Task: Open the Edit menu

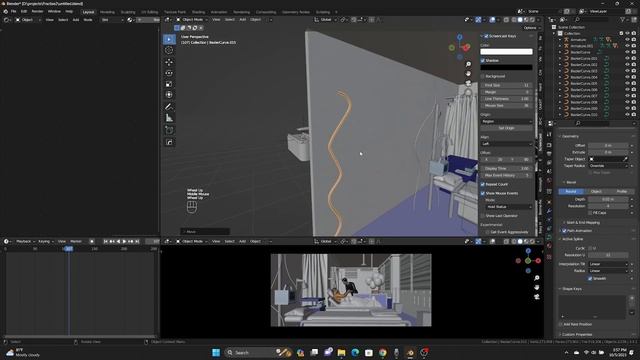Action: 24,12
